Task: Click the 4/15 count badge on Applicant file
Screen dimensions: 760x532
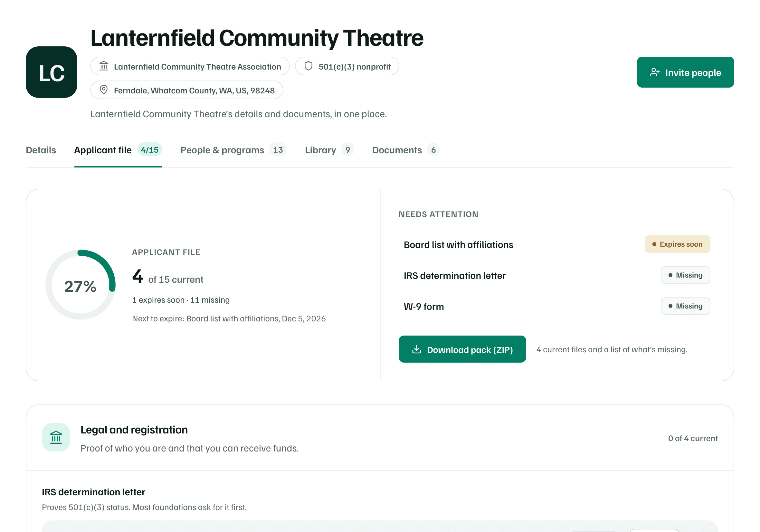Action: [x=150, y=150]
